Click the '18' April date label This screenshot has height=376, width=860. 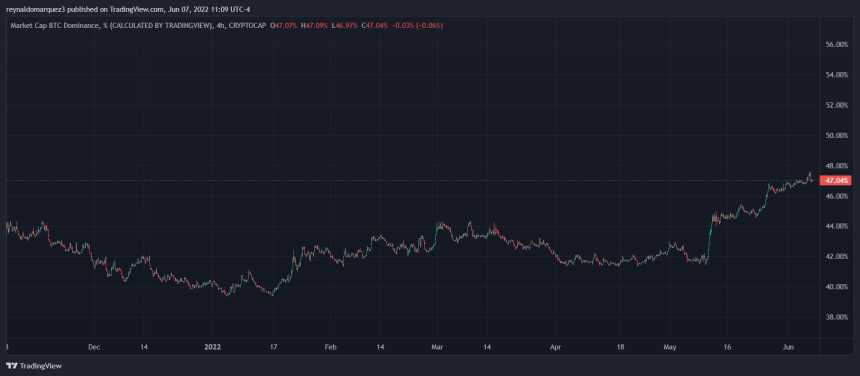click(x=620, y=347)
